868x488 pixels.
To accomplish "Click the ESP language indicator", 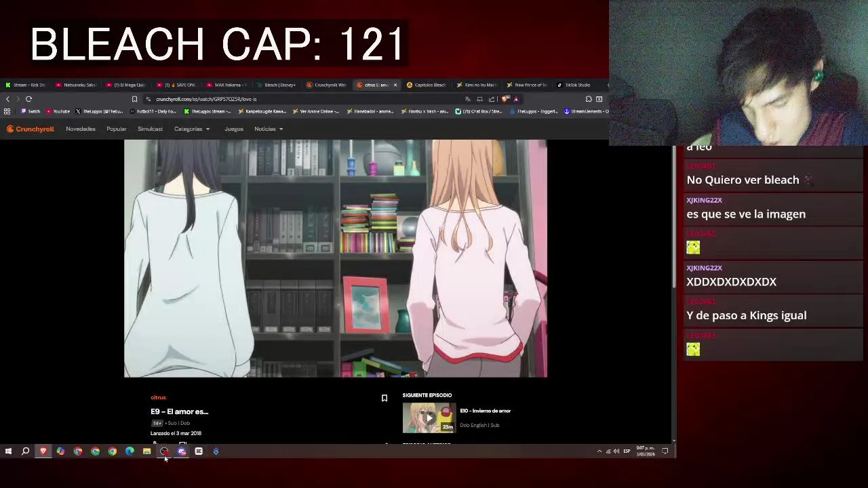I will pyautogui.click(x=627, y=451).
